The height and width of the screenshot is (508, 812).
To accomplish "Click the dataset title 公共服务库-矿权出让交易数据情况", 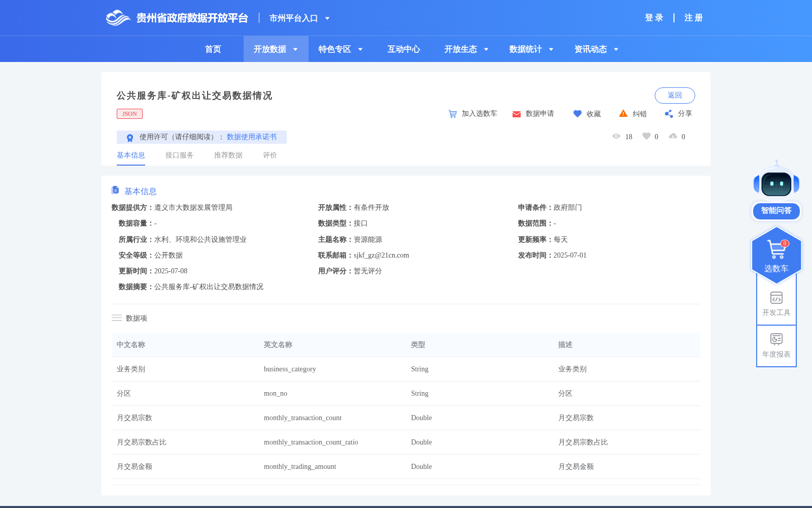I will pos(194,96).
